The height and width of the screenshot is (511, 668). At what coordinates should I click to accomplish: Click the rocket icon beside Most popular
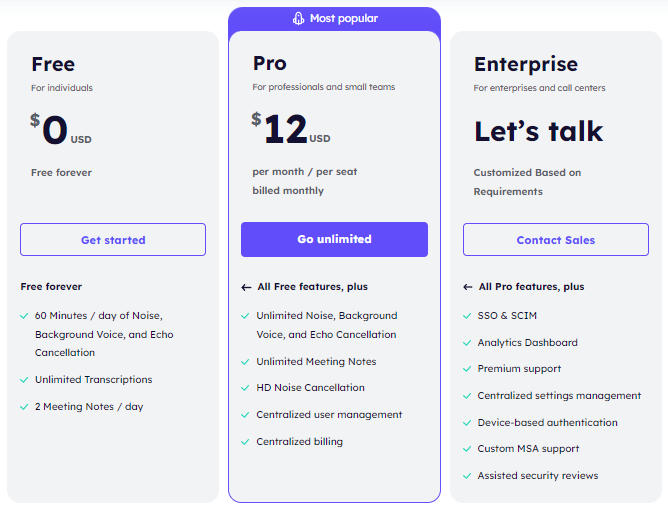(x=298, y=18)
